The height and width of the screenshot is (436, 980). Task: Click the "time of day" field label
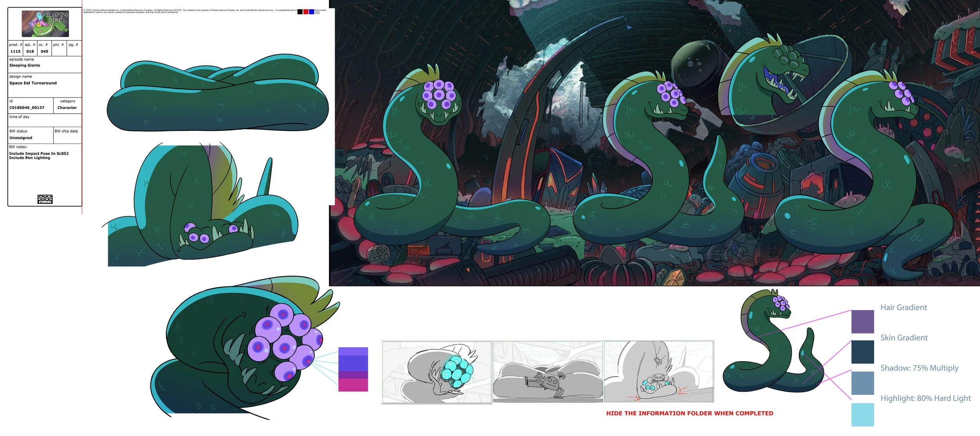[x=20, y=117]
